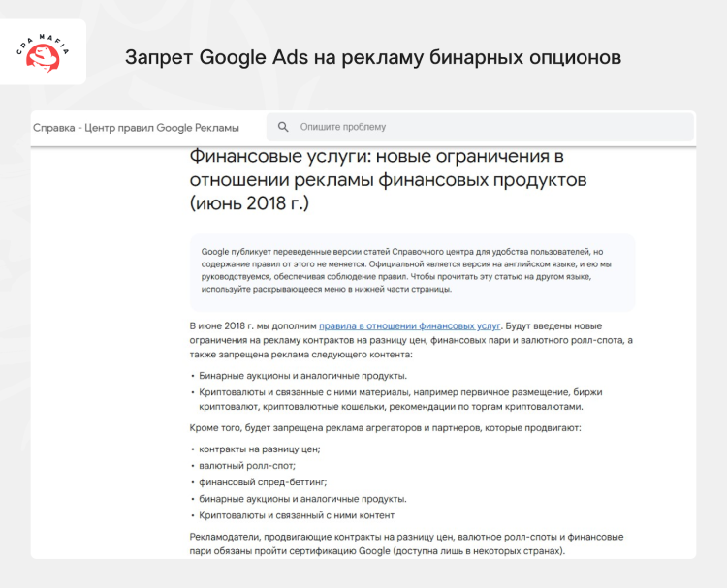Open 'Справка - Центр правил Google Рекламы' heading
The width and height of the screenshot is (727, 588).
pyautogui.click(x=136, y=128)
